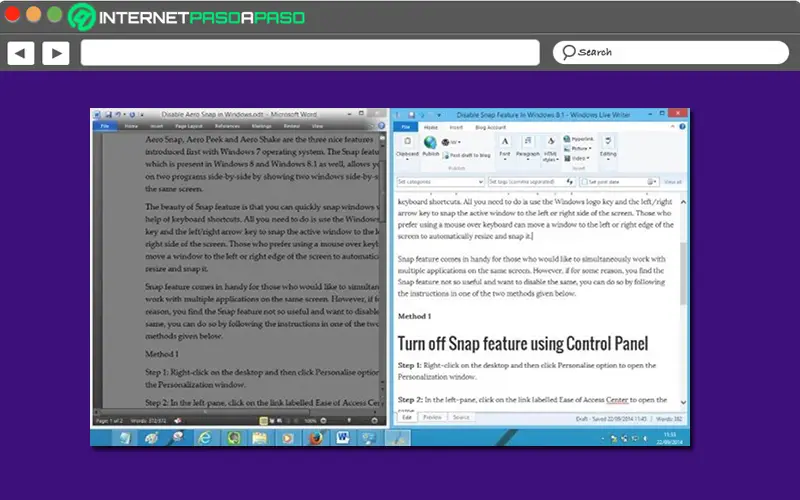Insert a Hyperlink in Live Writer

[579, 139]
